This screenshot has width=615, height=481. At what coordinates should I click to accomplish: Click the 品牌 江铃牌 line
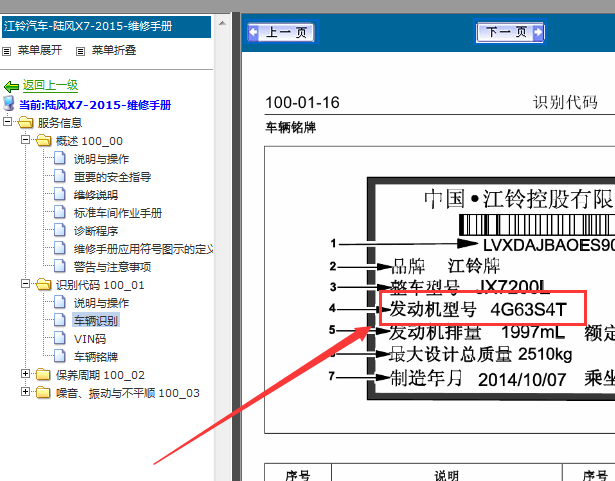tap(446, 266)
